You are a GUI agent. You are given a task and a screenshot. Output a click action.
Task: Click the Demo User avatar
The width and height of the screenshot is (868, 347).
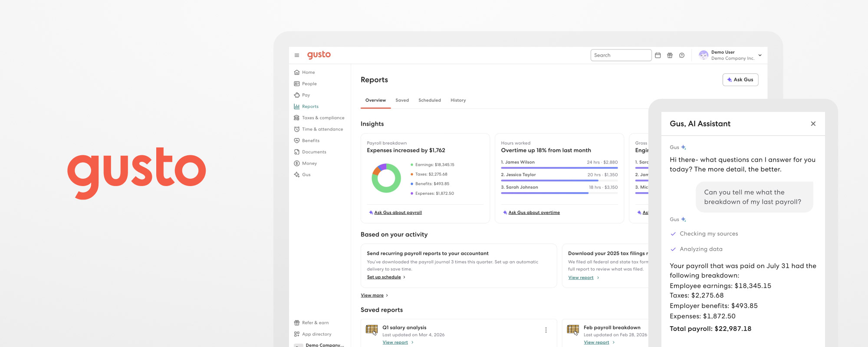click(704, 55)
